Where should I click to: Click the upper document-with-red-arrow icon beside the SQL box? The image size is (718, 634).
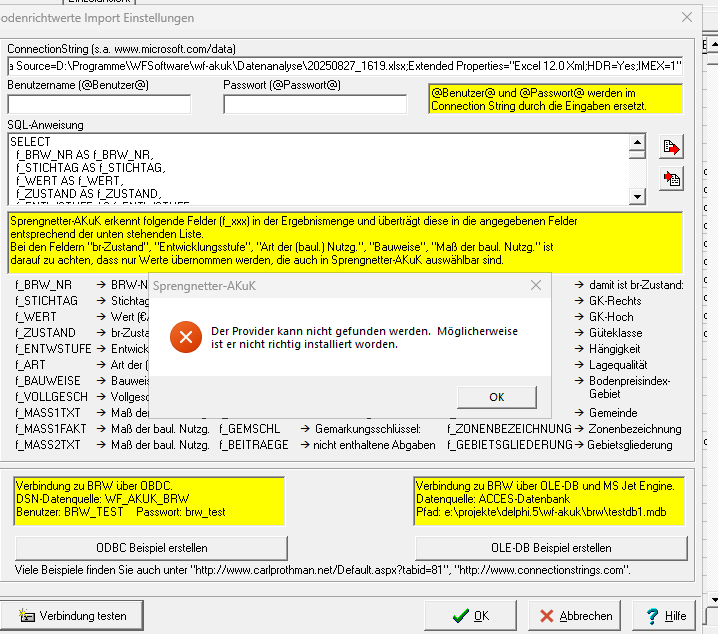(671, 147)
